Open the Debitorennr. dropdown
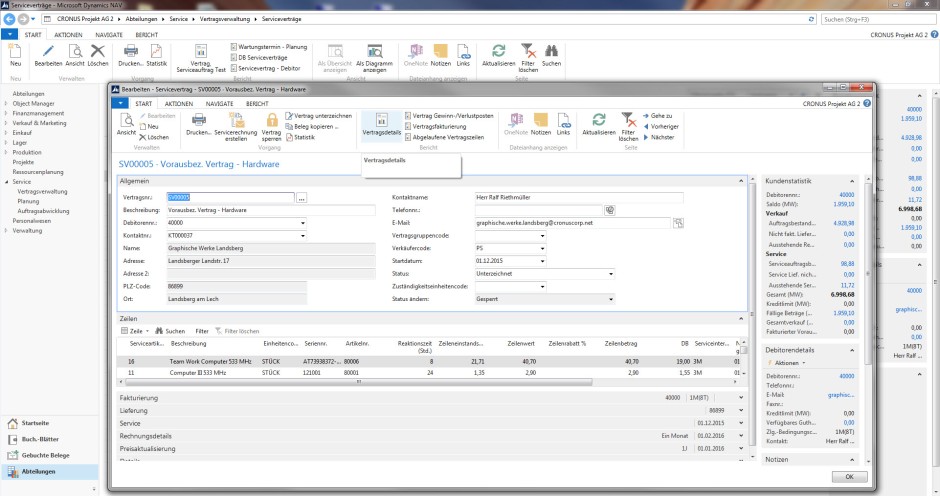The height and width of the screenshot is (496, 940). tap(302, 223)
